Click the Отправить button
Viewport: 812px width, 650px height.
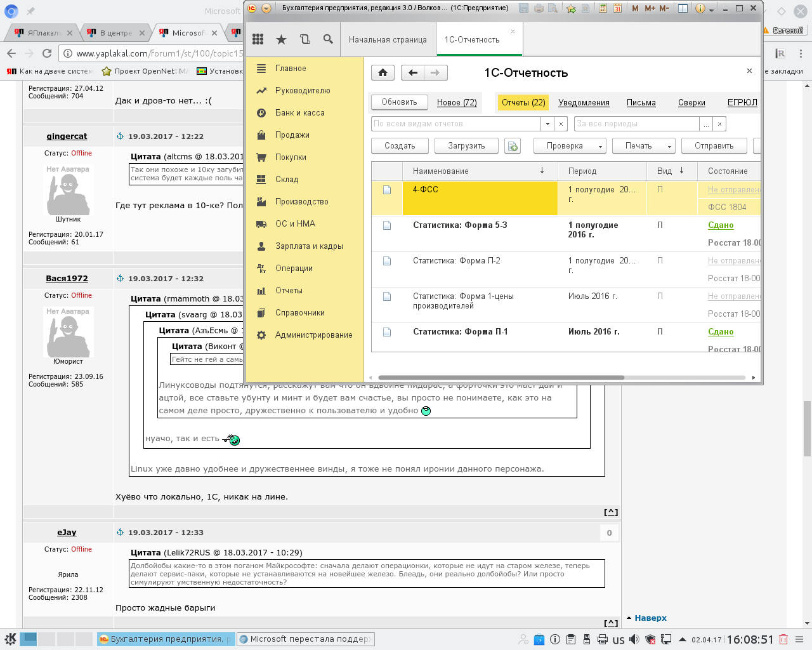(714, 146)
